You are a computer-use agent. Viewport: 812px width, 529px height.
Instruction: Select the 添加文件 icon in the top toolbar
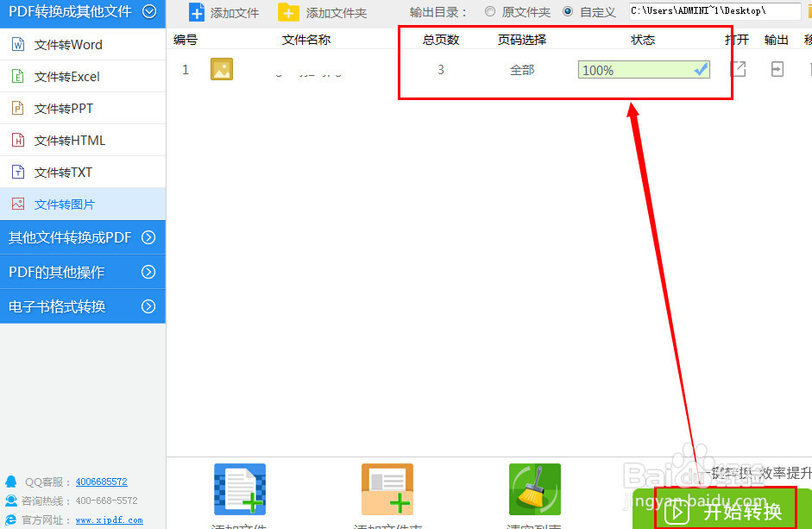coord(197,12)
